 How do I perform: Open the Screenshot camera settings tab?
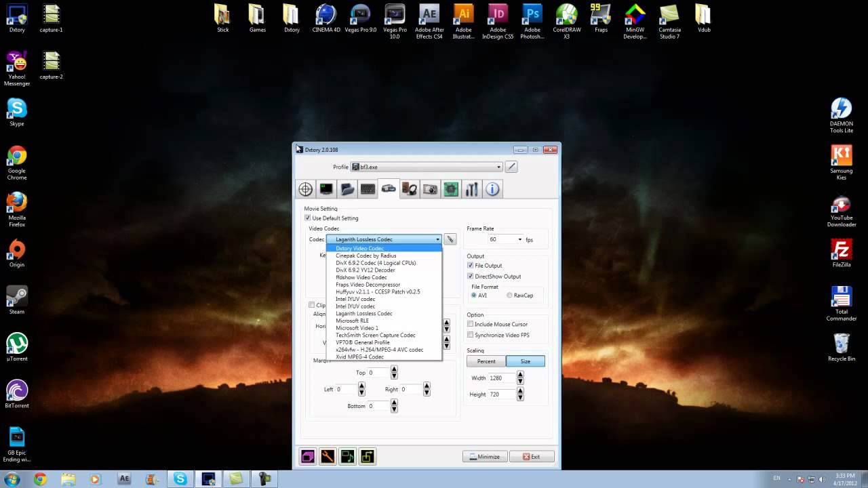[430, 189]
